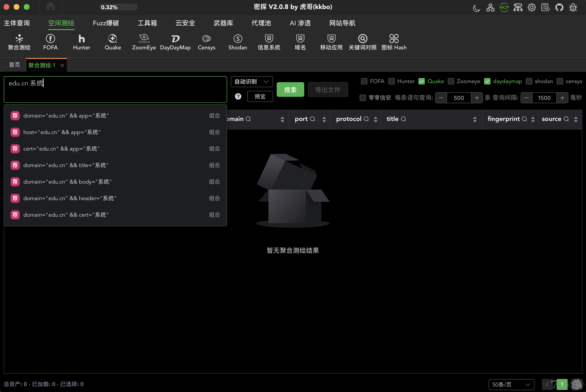586x392 pixels.
Task: Open the 移动应用 mobile app tool
Action: [331, 42]
